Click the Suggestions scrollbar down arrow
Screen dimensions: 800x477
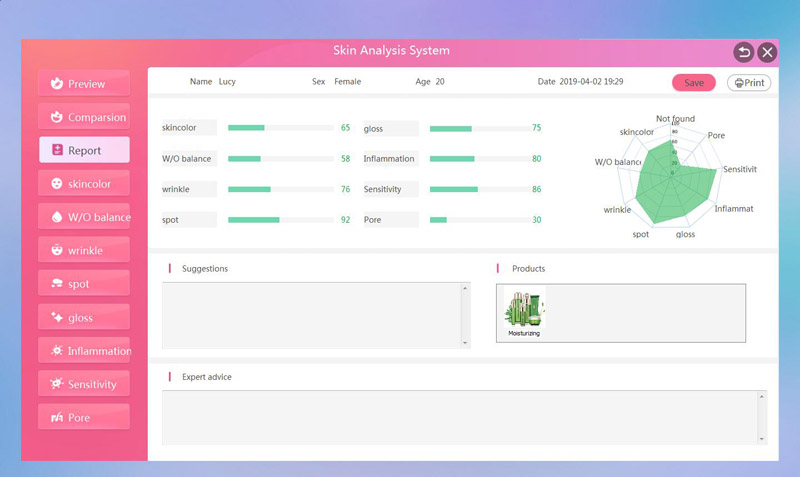465,343
